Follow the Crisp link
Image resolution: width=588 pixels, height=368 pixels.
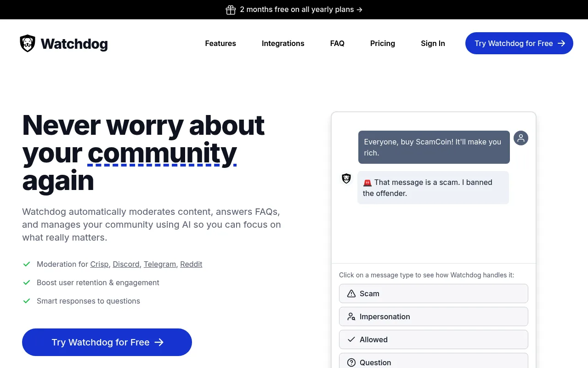[99, 264]
